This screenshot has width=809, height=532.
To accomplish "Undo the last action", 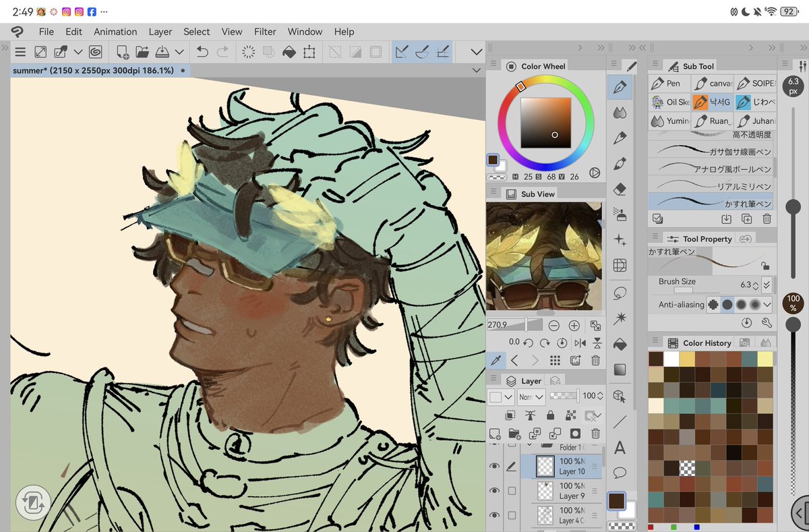I will tap(202, 51).
